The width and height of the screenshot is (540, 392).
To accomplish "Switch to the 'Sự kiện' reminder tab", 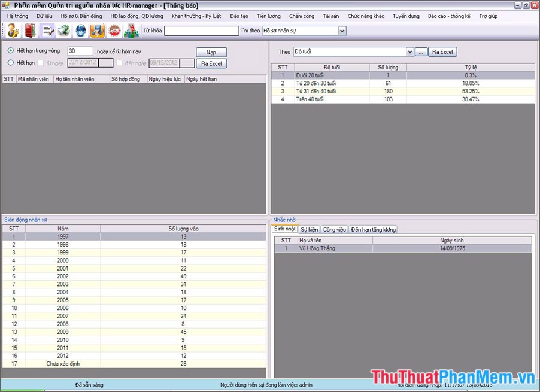I will point(309,229).
